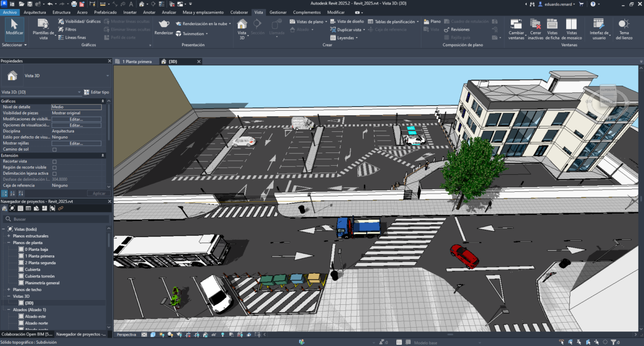Viewport: 644px width, 346px height.
Task: Open Visibilidad/Gráficos settings
Action: (79, 21)
